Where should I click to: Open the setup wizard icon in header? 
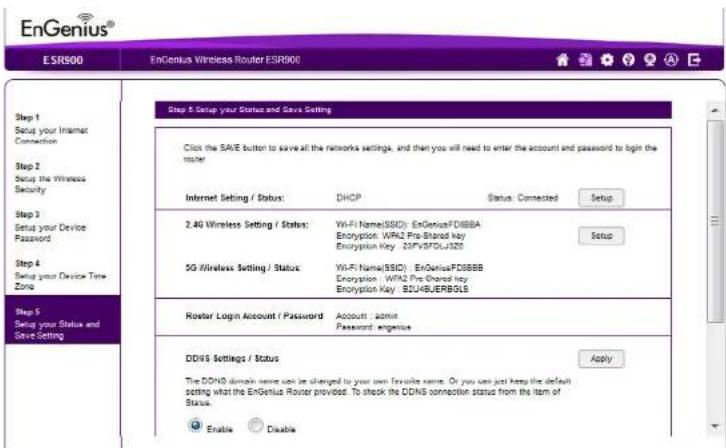click(x=585, y=60)
